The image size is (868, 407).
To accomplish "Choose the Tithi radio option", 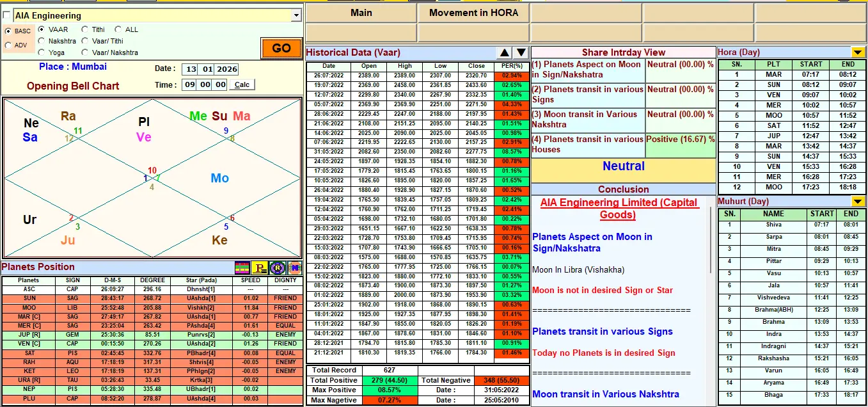I will point(85,29).
